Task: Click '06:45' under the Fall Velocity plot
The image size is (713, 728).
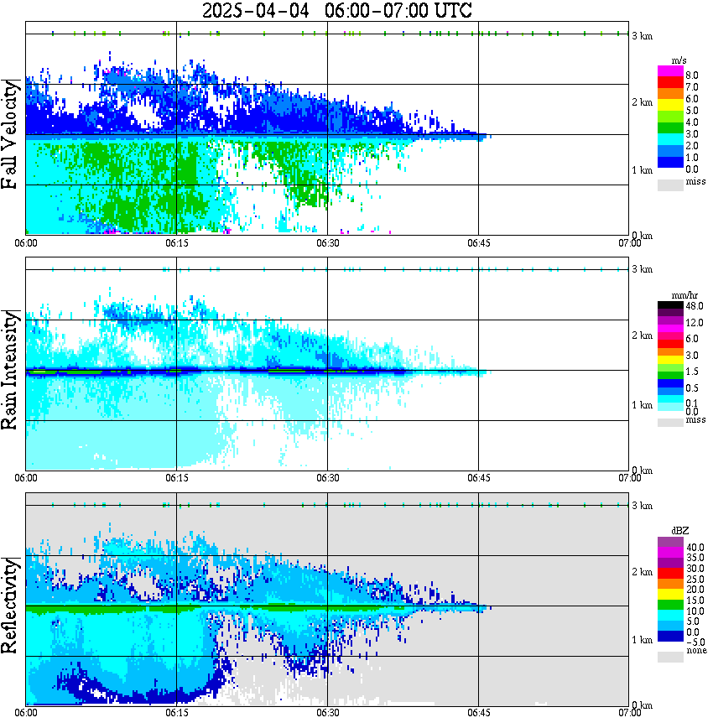Action: pos(478,243)
